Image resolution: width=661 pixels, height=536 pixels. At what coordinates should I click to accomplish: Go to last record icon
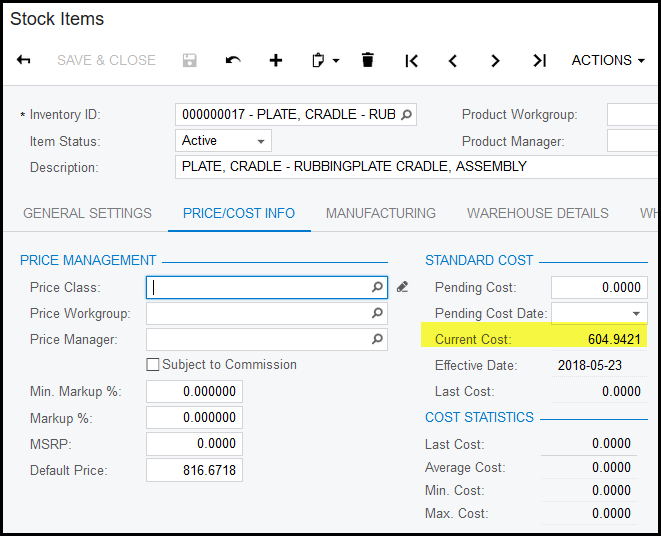pyautogui.click(x=539, y=61)
